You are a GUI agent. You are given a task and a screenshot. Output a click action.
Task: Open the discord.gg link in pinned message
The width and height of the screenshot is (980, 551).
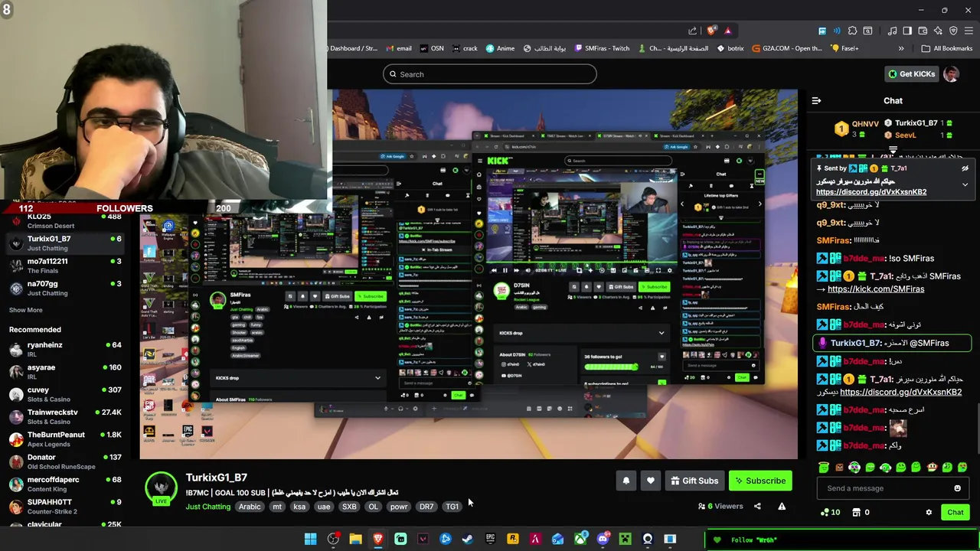pos(871,192)
